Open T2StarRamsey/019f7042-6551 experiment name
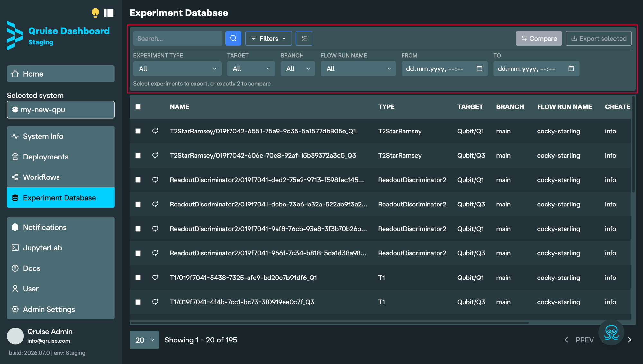Viewport: 643px width, 364px height. click(263, 131)
